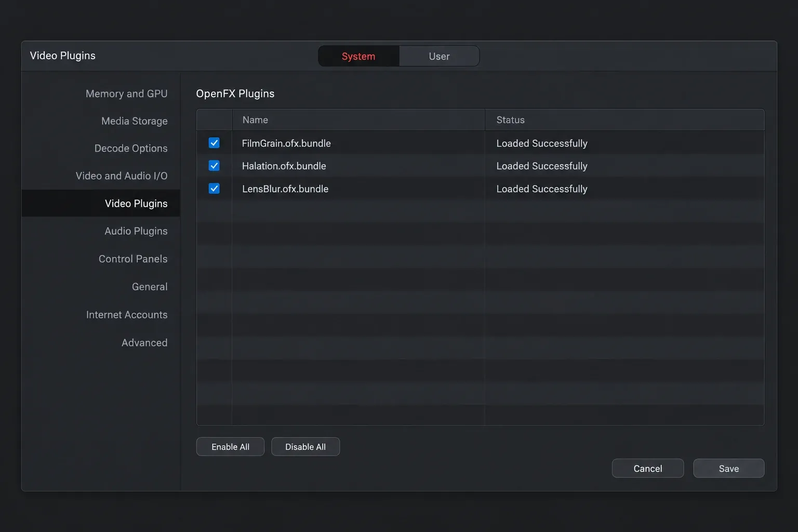Toggle the Halation.ofx.bundle checkbox

pyautogui.click(x=214, y=166)
